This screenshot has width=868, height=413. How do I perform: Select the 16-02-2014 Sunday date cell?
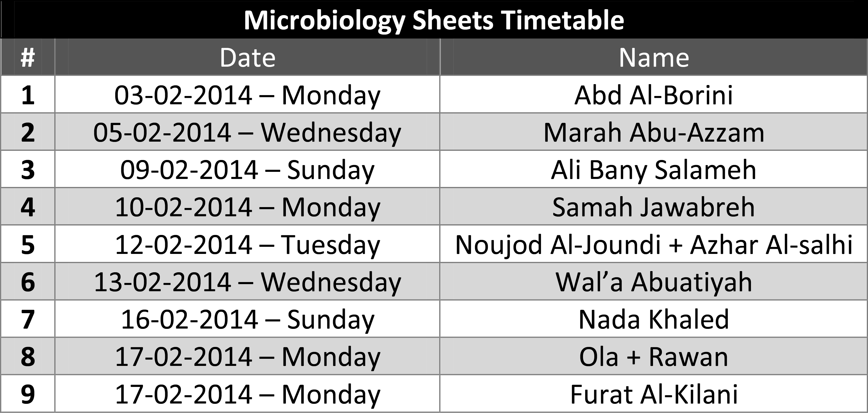[x=247, y=319]
